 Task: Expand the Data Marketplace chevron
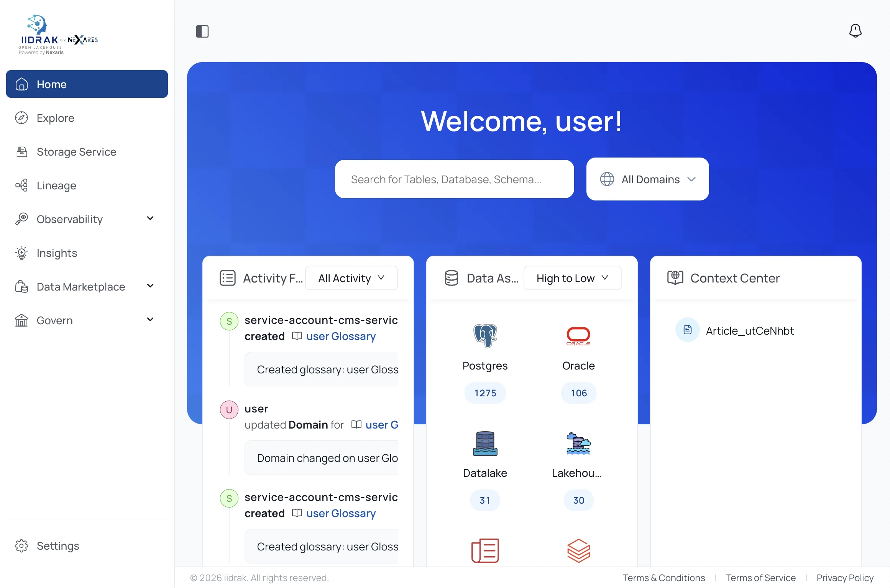pos(150,286)
